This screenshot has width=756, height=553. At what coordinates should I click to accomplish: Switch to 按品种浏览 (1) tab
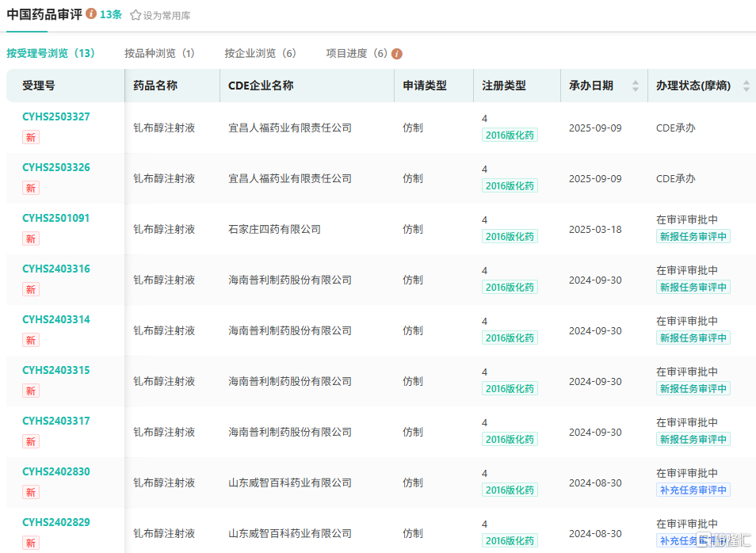click(x=159, y=53)
